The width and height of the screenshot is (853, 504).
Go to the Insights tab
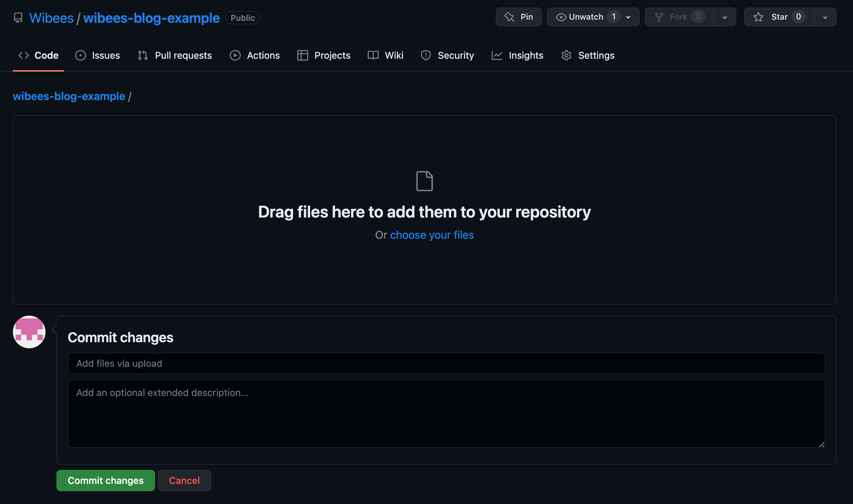pyautogui.click(x=517, y=55)
